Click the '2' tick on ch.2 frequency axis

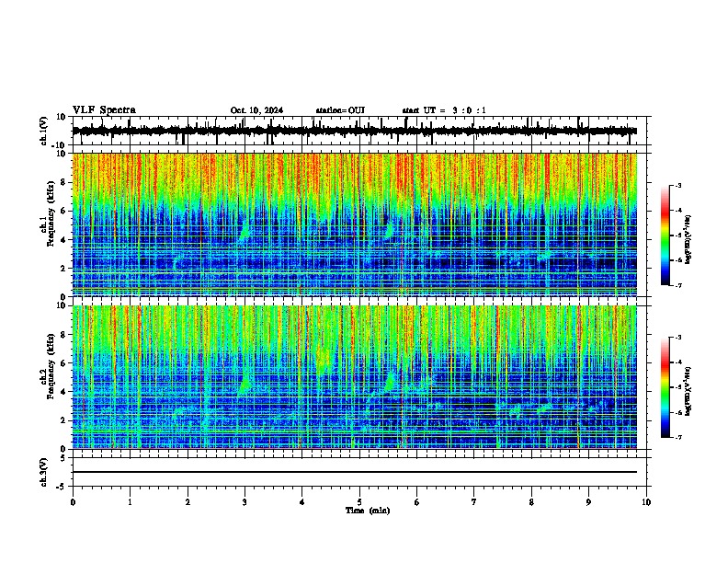[x=63, y=420]
